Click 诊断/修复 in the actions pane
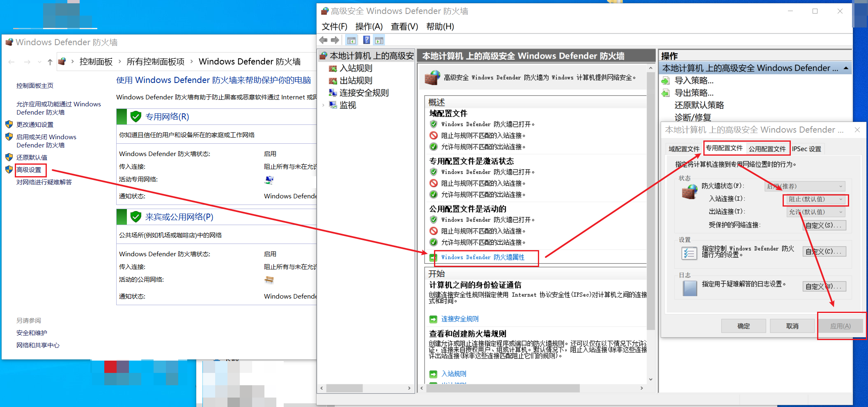Screen dimensions: 868x407 click(692, 117)
